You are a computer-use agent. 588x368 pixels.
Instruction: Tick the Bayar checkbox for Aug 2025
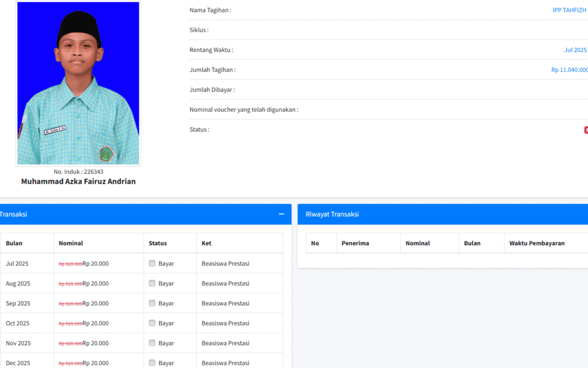[x=152, y=283]
